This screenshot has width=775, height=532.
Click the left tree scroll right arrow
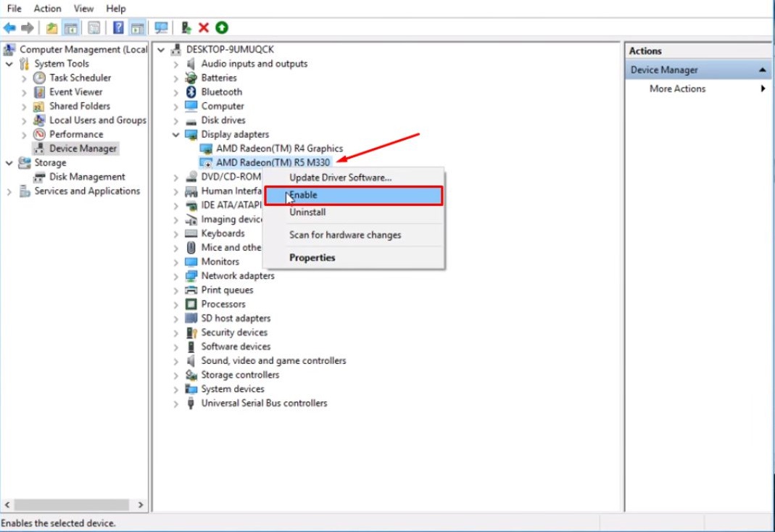coord(141,505)
